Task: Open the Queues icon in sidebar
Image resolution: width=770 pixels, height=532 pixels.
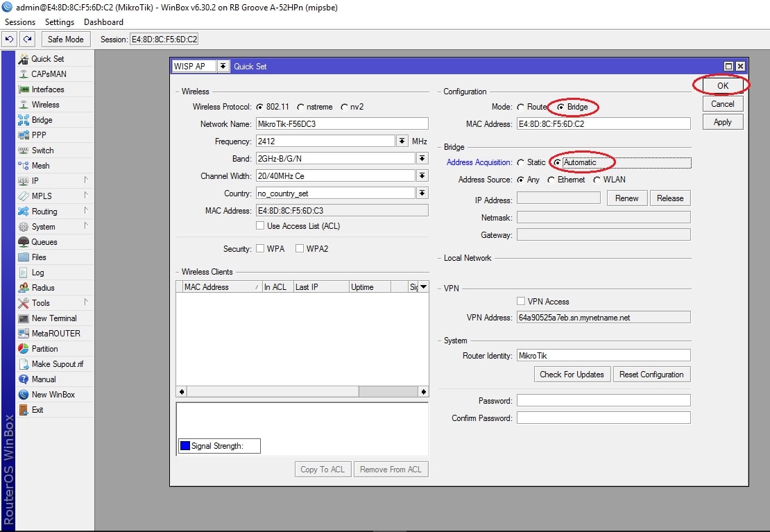Action: [23, 241]
